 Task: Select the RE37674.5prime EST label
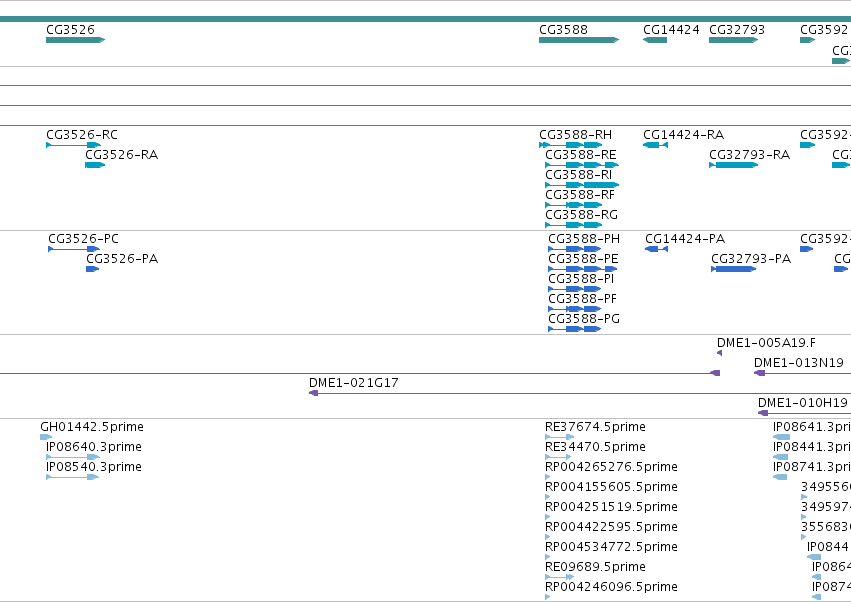click(x=595, y=427)
